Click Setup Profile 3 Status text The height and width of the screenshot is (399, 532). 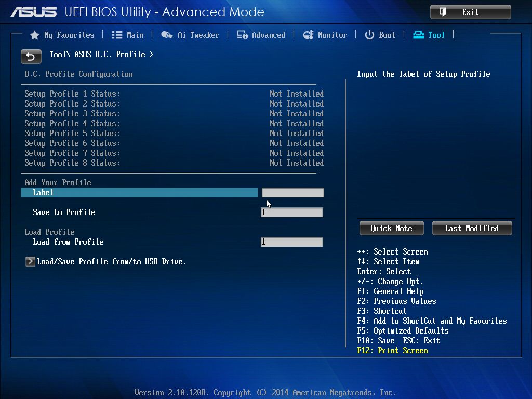click(72, 114)
